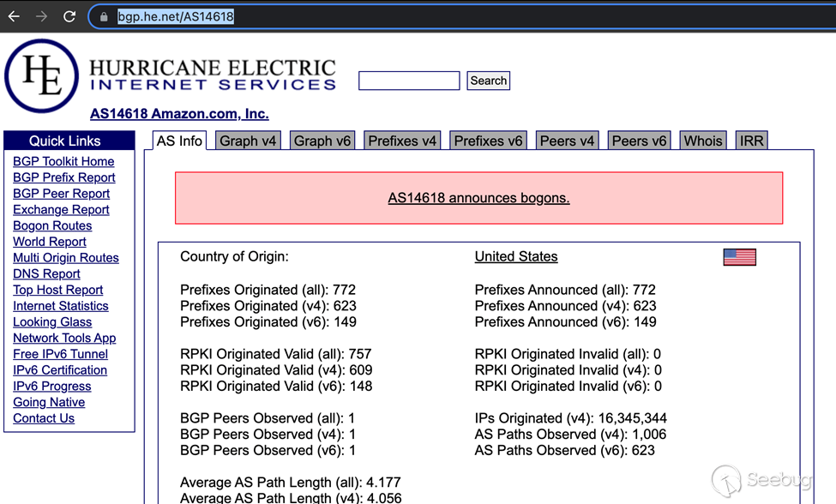
Task: Switch to the Prefixes v6 tab
Action: coord(488,141)
